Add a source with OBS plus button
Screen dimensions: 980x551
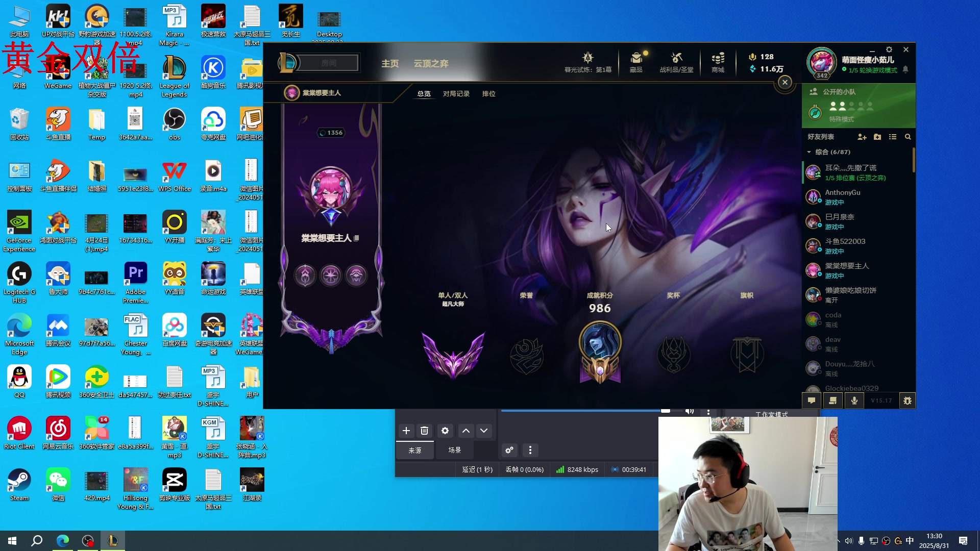point(406,431)
